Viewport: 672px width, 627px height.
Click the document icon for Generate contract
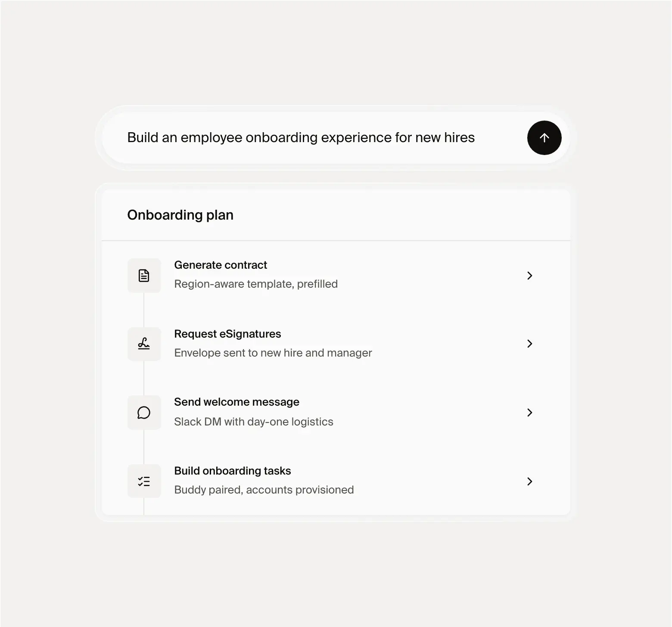(144, 276)
